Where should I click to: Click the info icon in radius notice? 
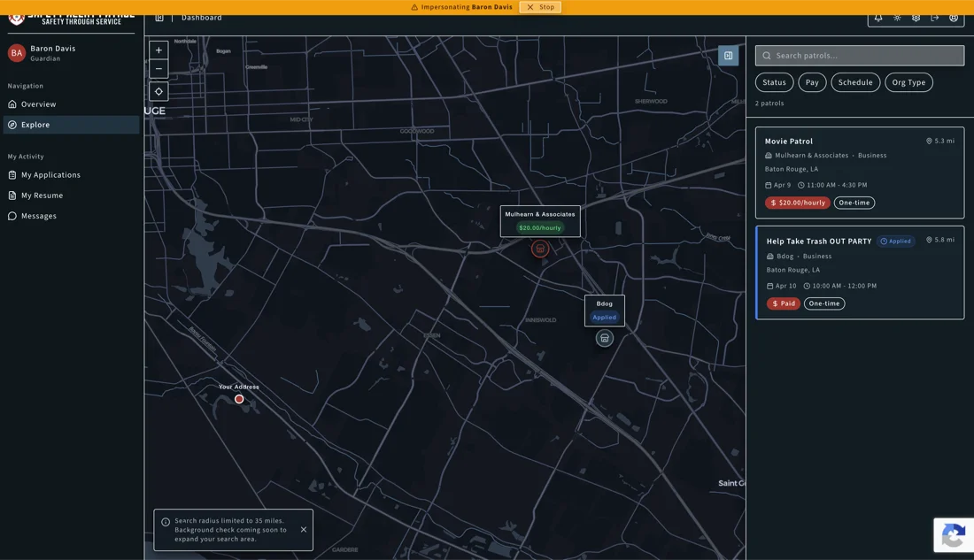point(166,522)
